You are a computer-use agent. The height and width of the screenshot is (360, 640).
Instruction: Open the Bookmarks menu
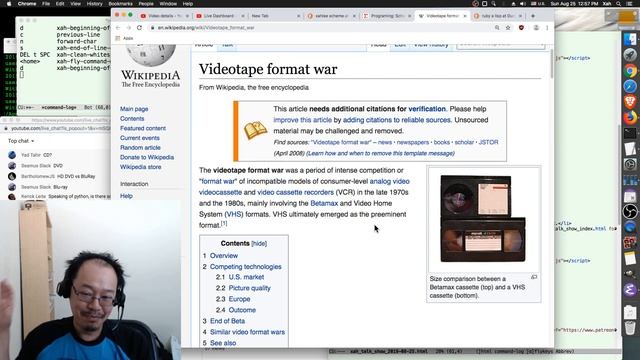(120, 4)
